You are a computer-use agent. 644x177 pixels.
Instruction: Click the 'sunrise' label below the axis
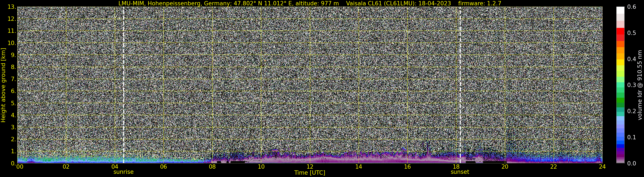124,172
